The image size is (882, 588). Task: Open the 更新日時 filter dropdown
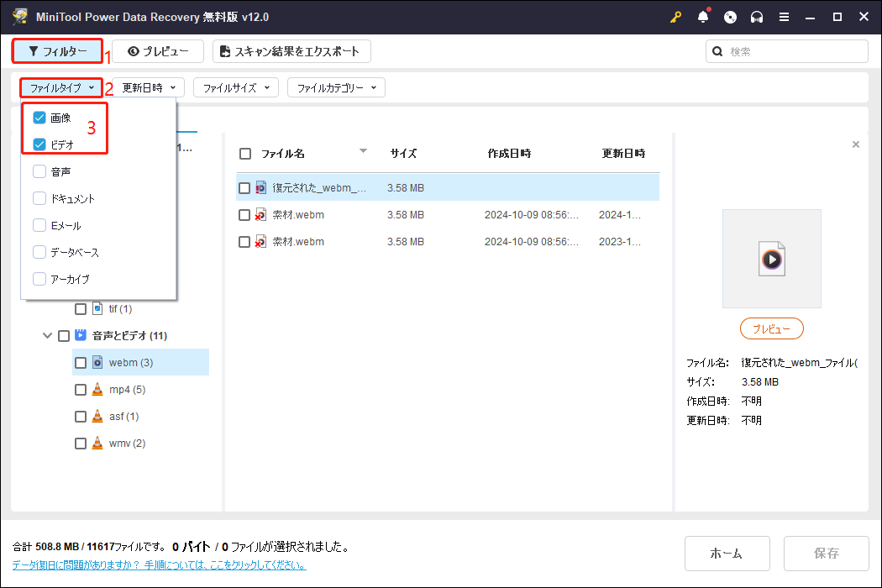(x=149, y=87)
